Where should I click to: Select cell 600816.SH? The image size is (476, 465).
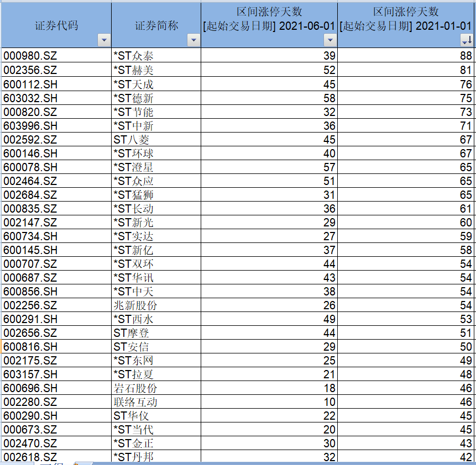coord(56,346)
